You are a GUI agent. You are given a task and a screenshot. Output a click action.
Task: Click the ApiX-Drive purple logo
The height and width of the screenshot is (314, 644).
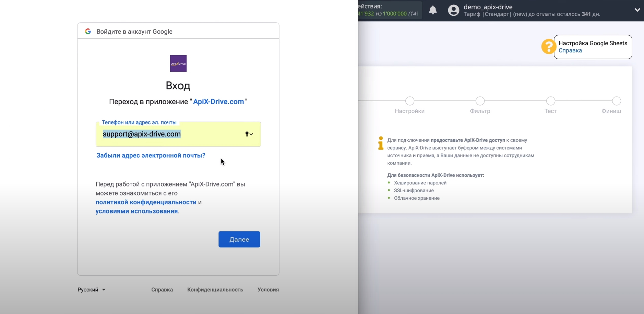pyautogui.click(x=178, y=63)
